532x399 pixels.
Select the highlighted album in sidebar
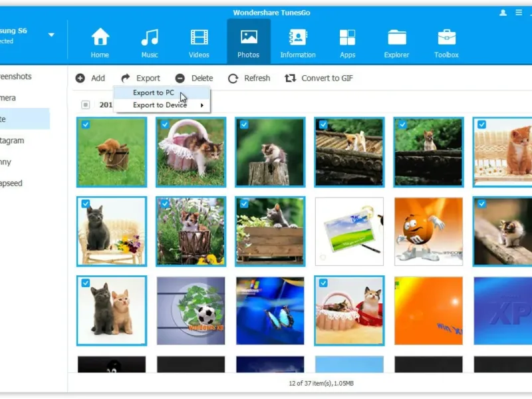coord(25,119)
